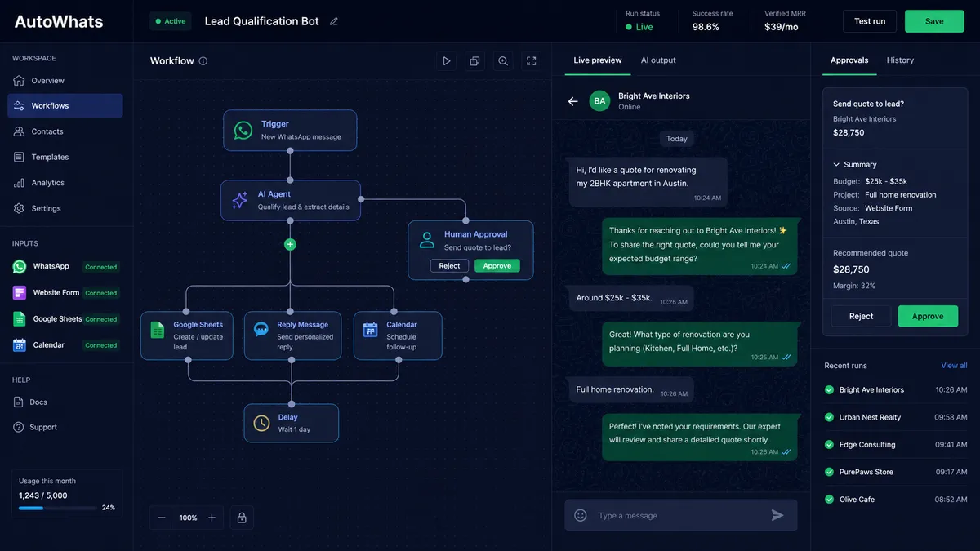The height and width of the screenshot is (551, 980).
Task: Toggle fullscreen canvas icon
Action: tap(532, 60)
